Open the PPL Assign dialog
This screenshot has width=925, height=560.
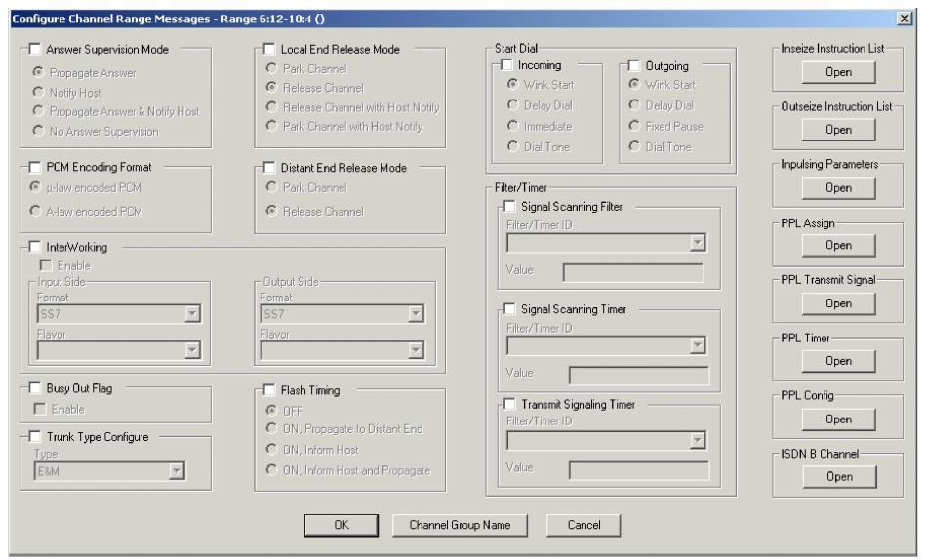coord(838,245)
